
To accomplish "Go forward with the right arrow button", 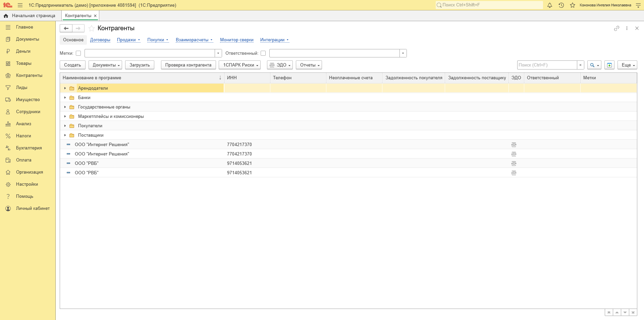I will [78, 28].
